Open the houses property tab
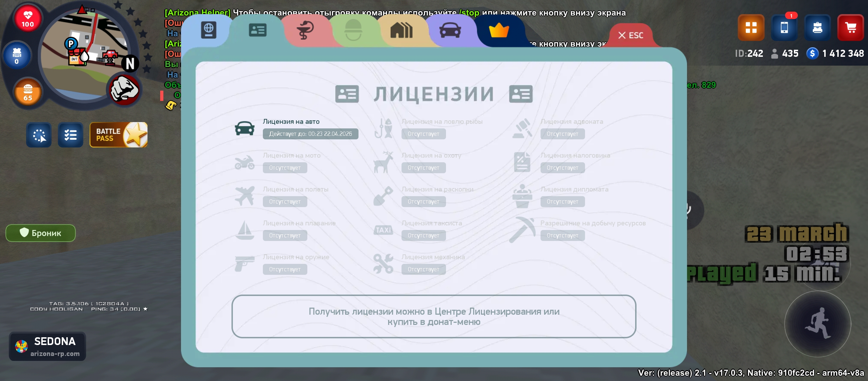868x381 pixels. [402, 30]
